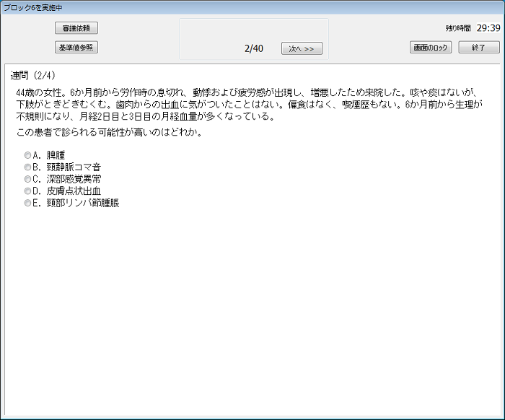Click the remaining time 29:39 display

pyautogui.click(x=488, y=28)
